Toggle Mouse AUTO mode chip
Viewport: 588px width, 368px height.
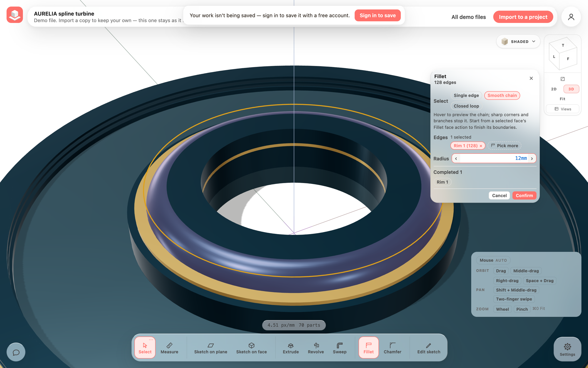click(x=493, y=260)
